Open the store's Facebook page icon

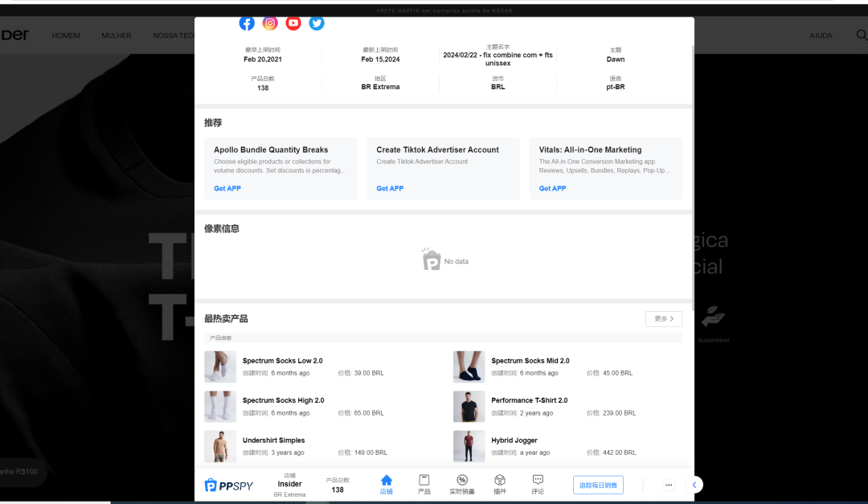[247, 23]
